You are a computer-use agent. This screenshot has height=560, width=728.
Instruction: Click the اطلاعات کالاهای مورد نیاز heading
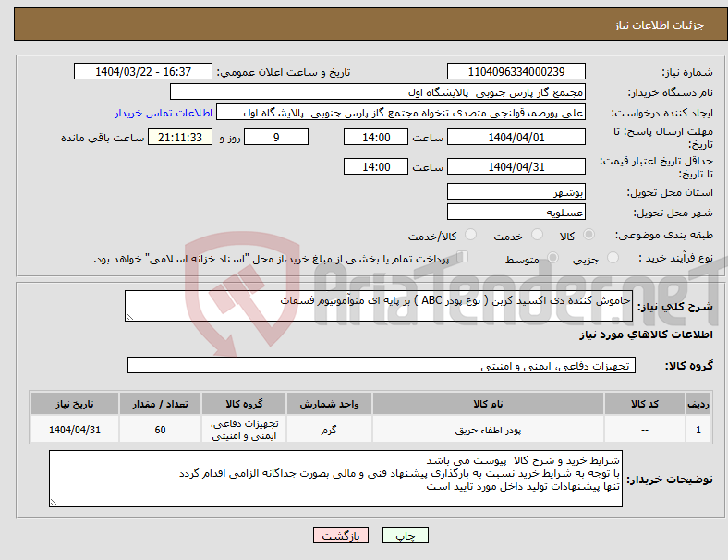(x=646, y=335)
